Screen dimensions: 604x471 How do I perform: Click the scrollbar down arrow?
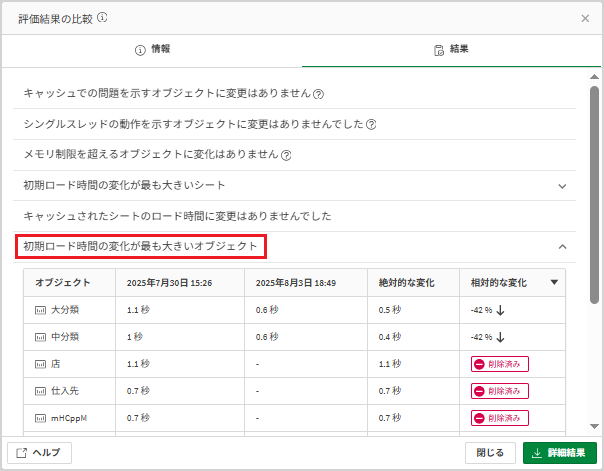click(x=594, y=426)
